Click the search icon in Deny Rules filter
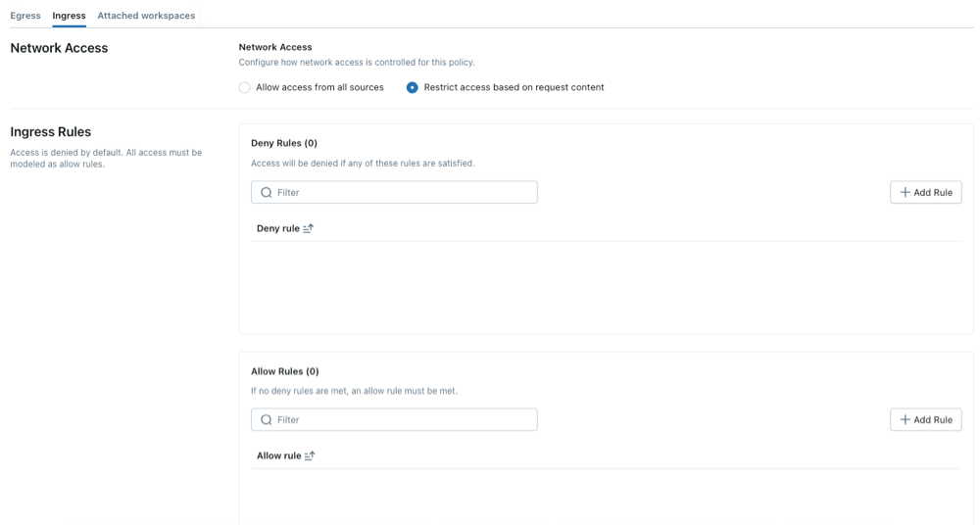980x525 pixels. tap(266, 193)
